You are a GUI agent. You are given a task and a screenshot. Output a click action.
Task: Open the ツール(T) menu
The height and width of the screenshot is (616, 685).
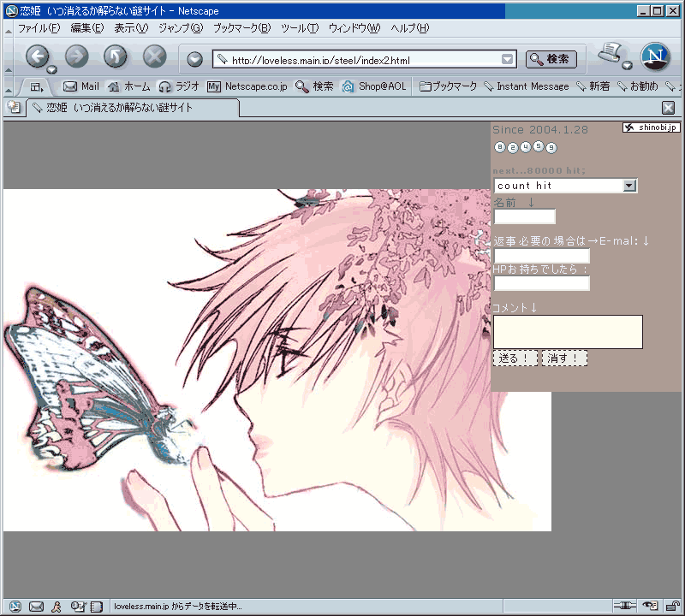[300, 28]
